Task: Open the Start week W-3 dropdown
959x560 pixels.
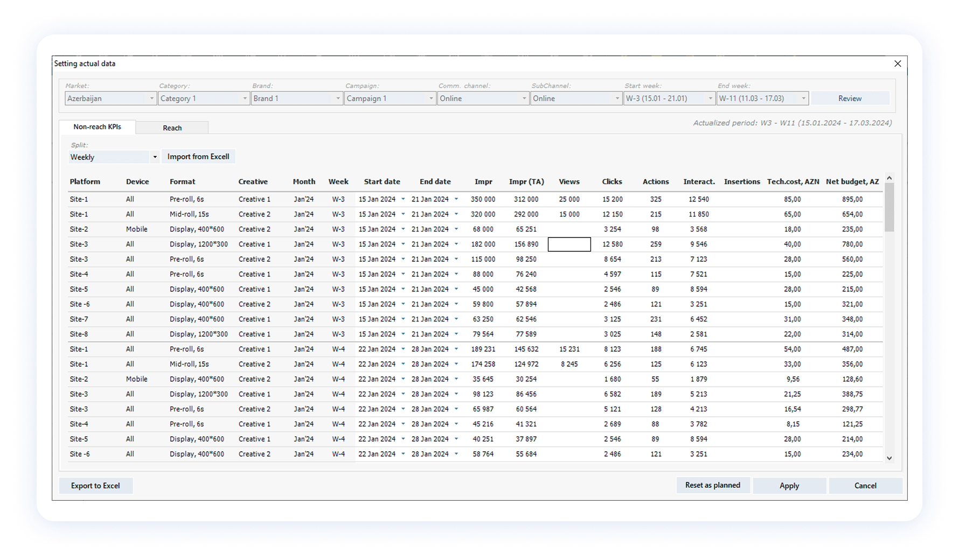Action: (669, 99)
